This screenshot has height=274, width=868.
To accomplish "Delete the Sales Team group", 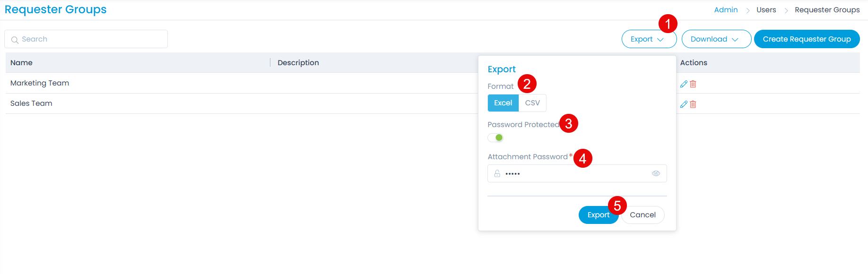I will [693, 104].
